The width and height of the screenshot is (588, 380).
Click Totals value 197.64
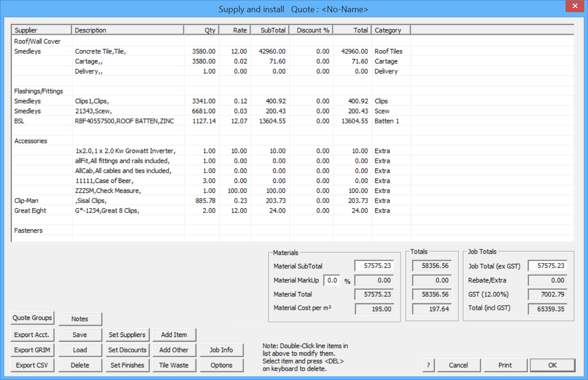(x=432, y=309)
